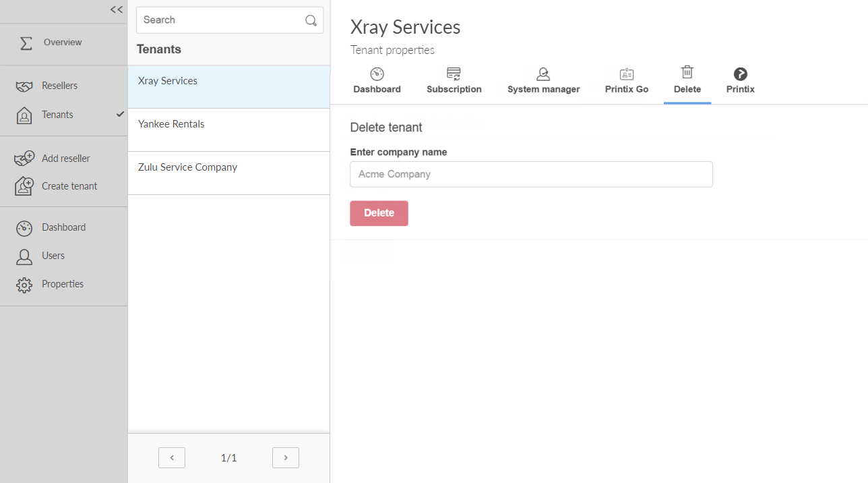Open the sidebar Dashboard gauge icon

click(24, 228)
